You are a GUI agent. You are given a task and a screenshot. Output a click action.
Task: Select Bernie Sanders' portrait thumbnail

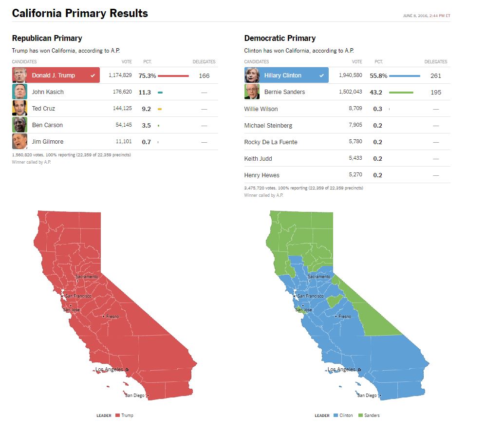pos(252,92)
